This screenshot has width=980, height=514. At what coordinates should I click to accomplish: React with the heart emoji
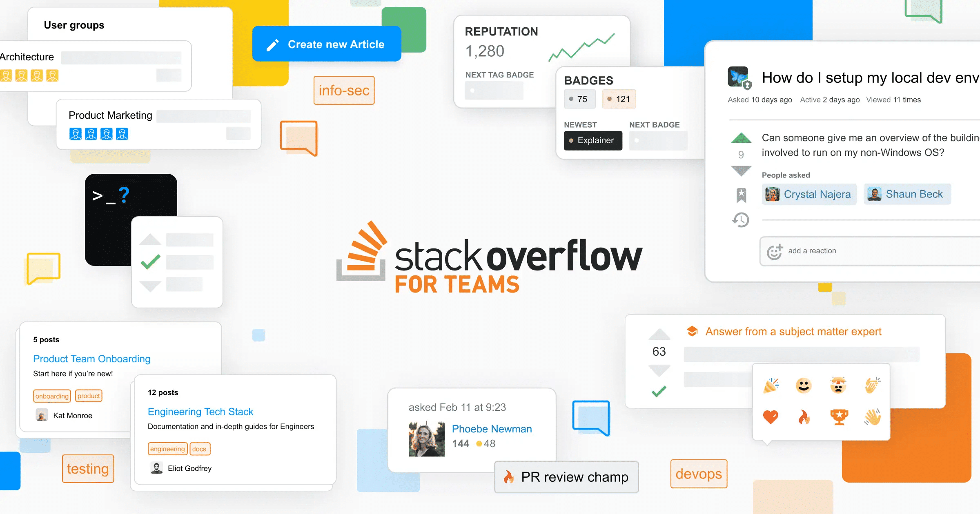coord(771,417)
